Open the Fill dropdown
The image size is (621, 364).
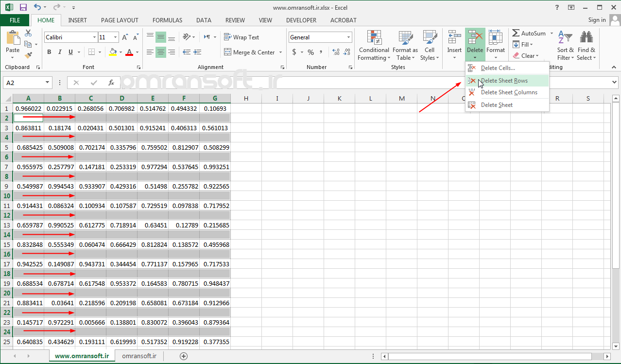coord(523,45)
